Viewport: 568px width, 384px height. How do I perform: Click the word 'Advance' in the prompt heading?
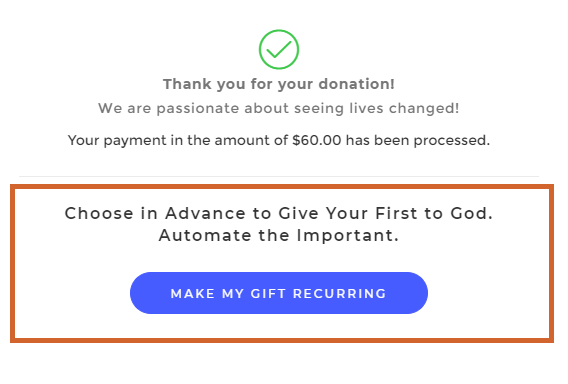[205, 213]
